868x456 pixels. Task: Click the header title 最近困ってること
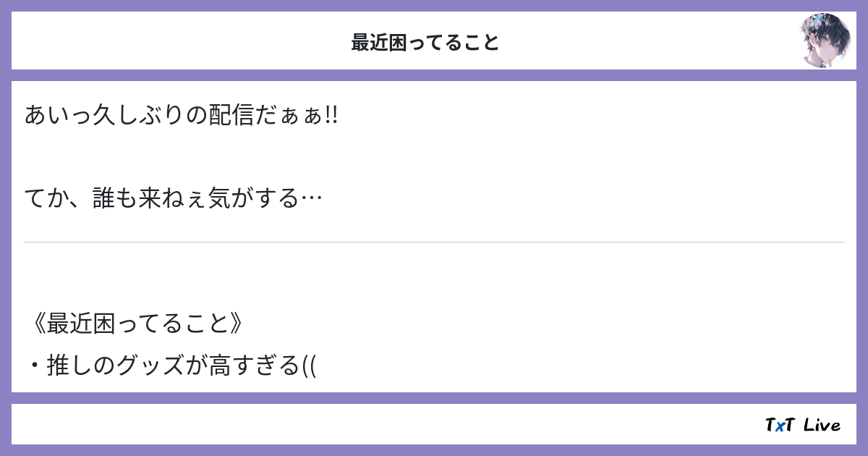tap(425, 43)
